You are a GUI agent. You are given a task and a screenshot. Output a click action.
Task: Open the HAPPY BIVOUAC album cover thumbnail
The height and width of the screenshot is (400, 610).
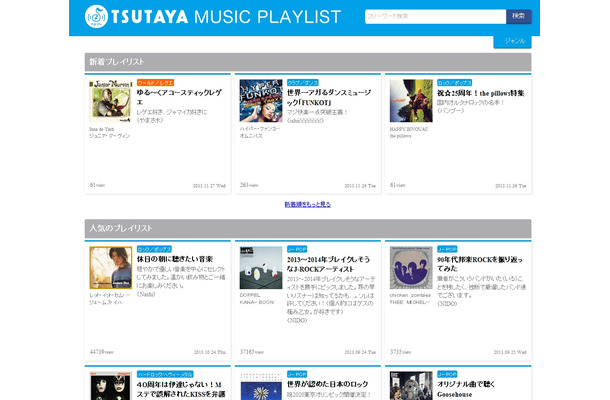(411, 101)
